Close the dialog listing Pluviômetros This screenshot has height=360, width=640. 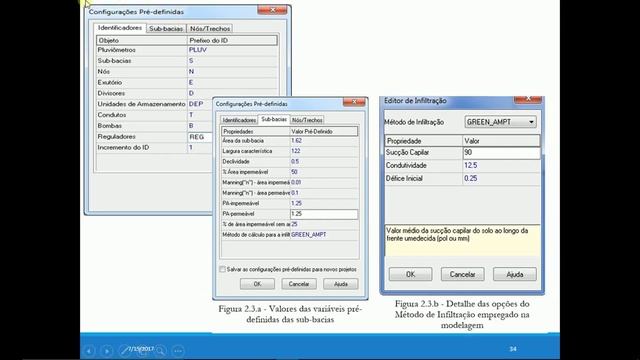point(272,10)
